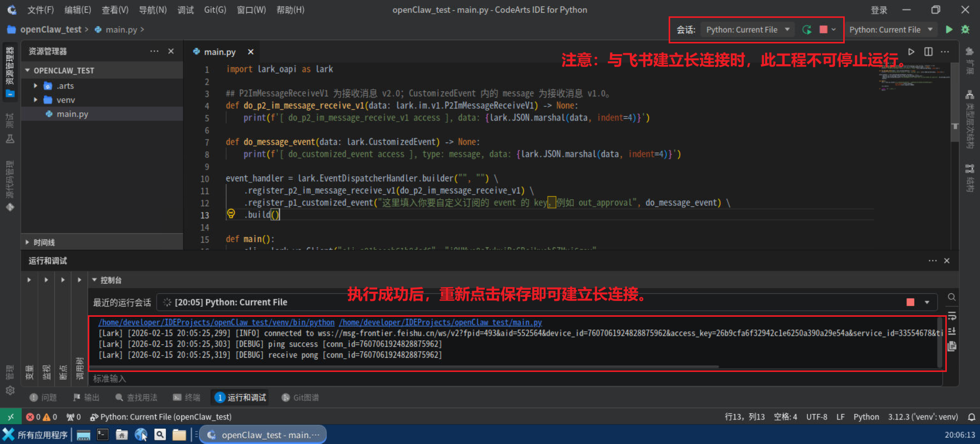Start debugging with the green bug icon
Viewport: 980px width, 444px height.
pos(965,30)
